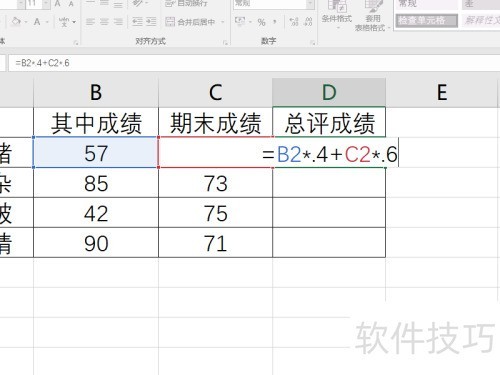Decrease indent in the cell
Viewport: 500px width, 375px height.
[137, 22]
